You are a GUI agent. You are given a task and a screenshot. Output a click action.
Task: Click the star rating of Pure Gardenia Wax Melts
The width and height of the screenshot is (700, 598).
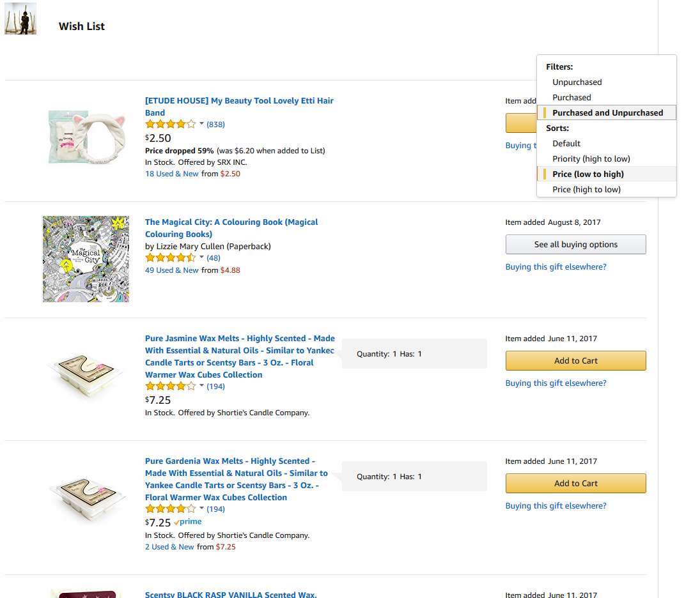(x=171, y=509)
